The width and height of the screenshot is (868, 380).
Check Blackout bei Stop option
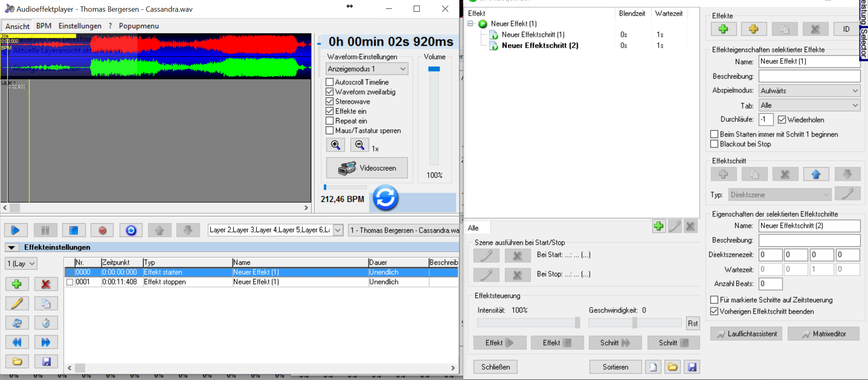(714, 144)
